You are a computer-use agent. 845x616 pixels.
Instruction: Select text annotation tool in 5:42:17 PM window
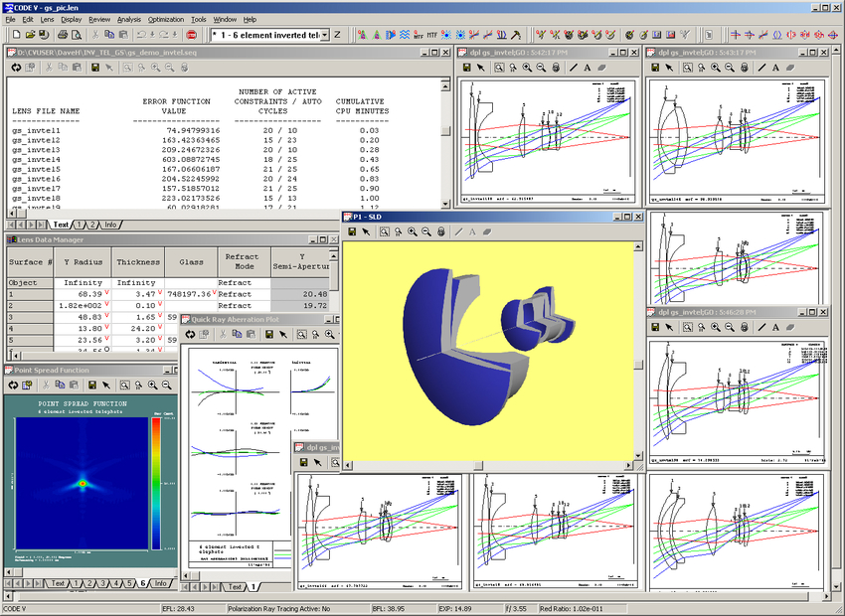pos(587,68)
